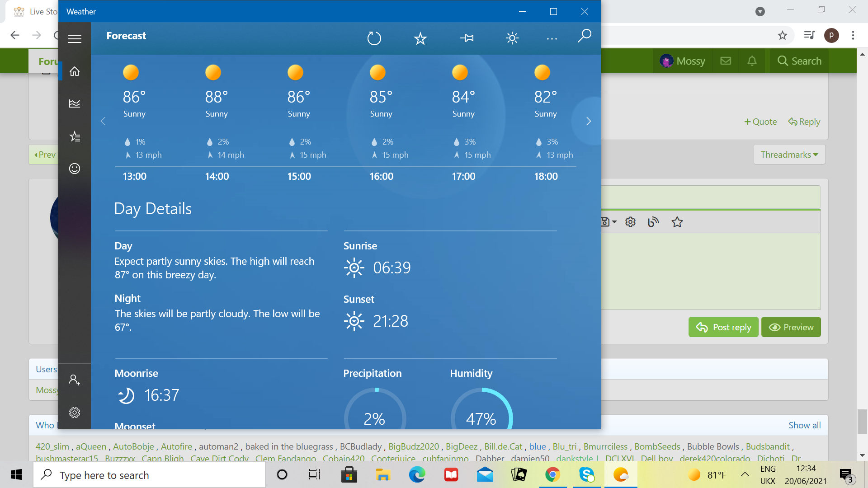Add location to favorites with star icon

(420, 38)
